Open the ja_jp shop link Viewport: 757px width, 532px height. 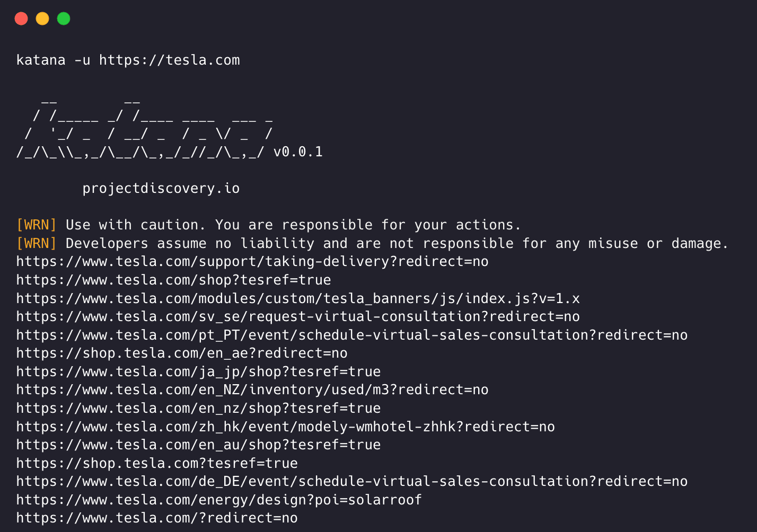(x=198, y=372)
